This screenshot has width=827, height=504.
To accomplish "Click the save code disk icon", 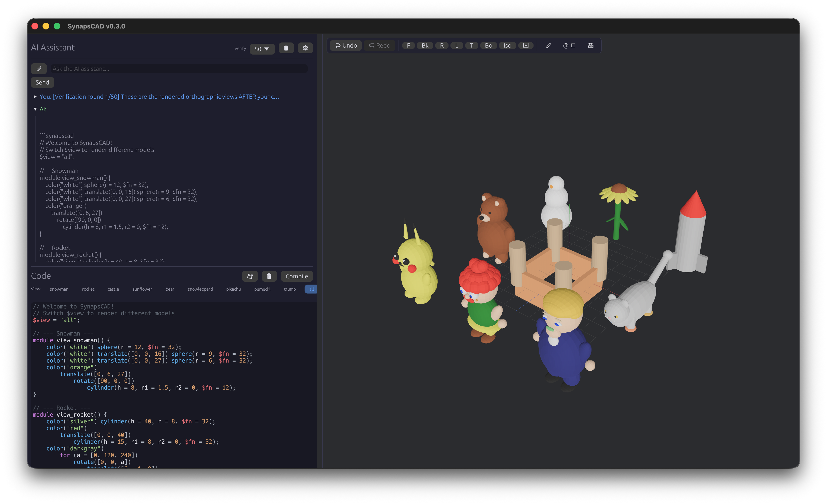I will pyautogui.click(x=250, y=276).
